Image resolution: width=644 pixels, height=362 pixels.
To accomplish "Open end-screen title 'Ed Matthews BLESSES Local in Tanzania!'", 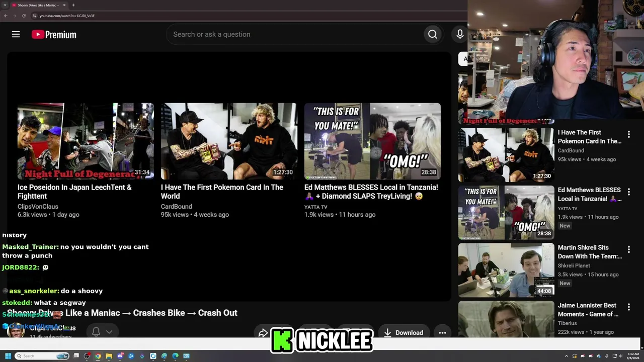I will 371,192.
